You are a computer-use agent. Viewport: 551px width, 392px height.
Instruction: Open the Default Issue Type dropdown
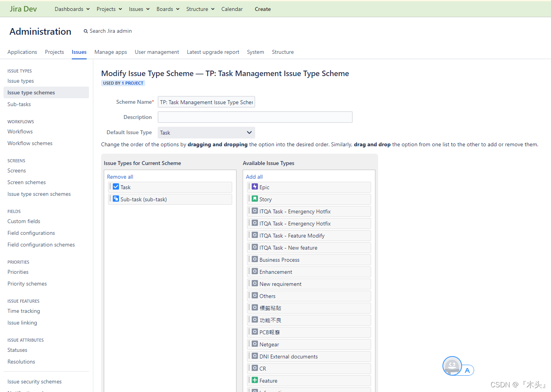point(206,133)
